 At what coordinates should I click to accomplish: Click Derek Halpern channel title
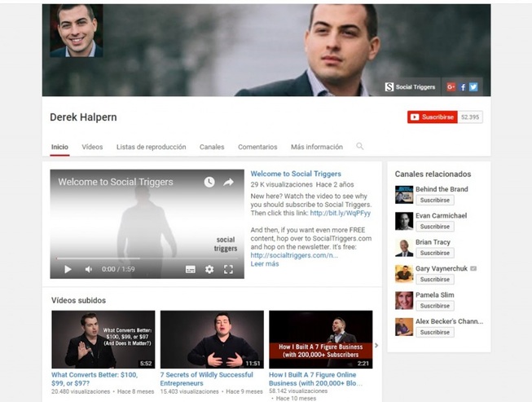[83, 117]
